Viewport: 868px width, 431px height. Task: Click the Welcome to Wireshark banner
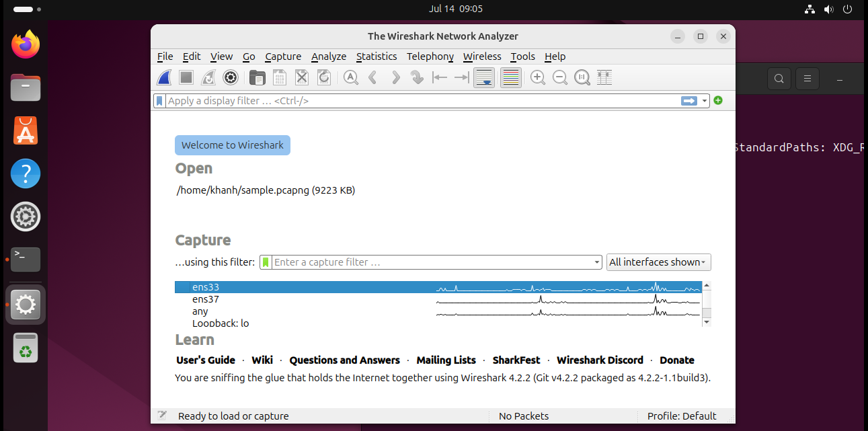click(233, 145)
